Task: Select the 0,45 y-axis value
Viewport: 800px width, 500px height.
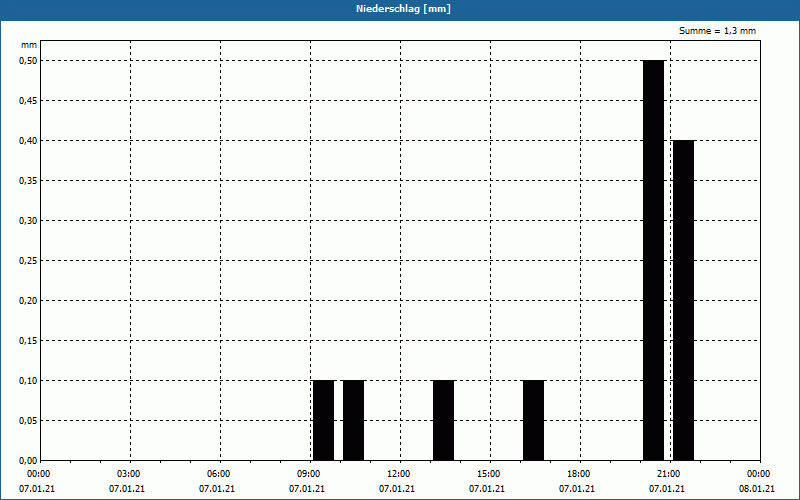Action: tap(28, 101)
